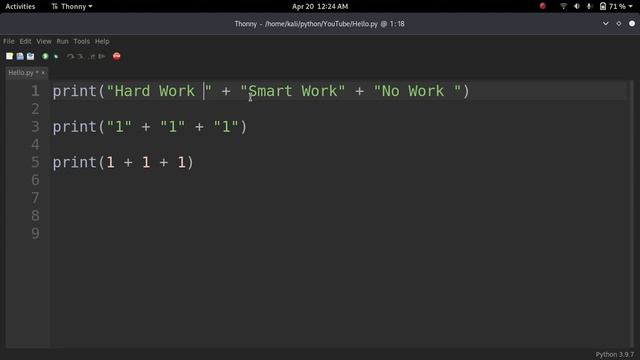
Task: Run the current script with the green button
Action: (45, 56)
